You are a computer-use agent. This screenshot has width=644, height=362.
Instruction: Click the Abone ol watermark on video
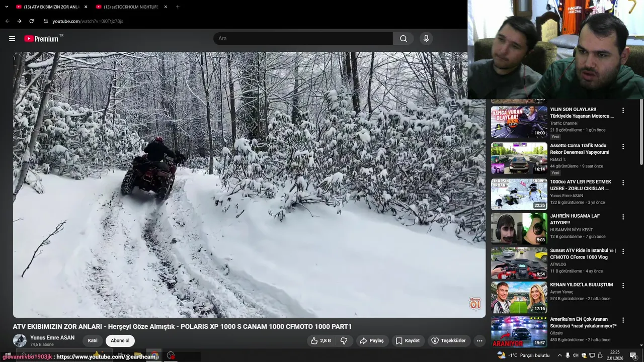pos(475,303)
